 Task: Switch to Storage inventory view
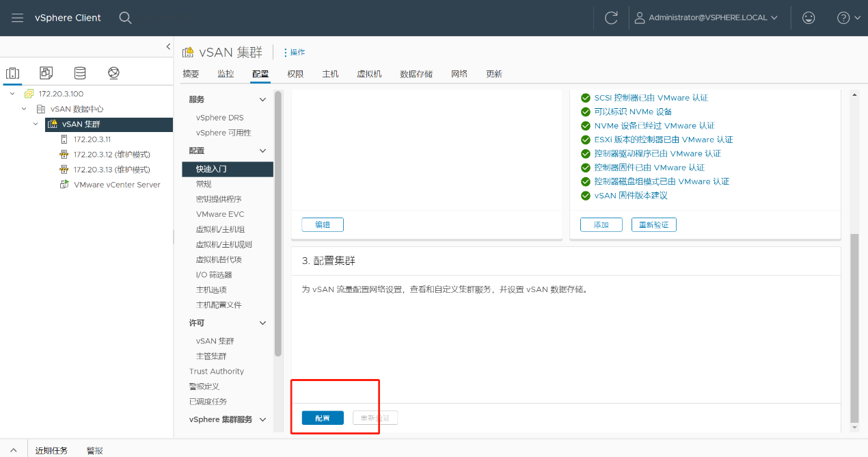point(80,73)
